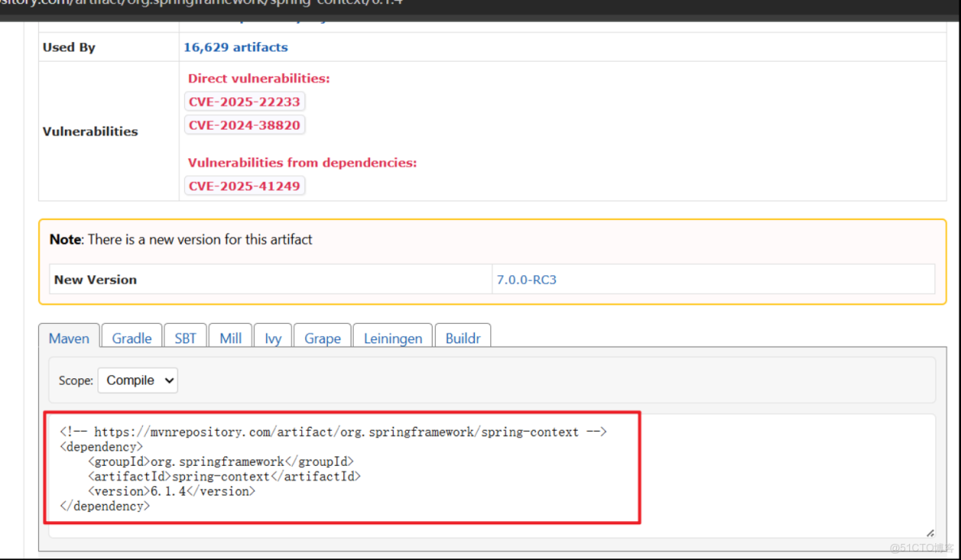Switch to the Gradle tab
The height and width of the screenshot is (560, 961).
131,336
